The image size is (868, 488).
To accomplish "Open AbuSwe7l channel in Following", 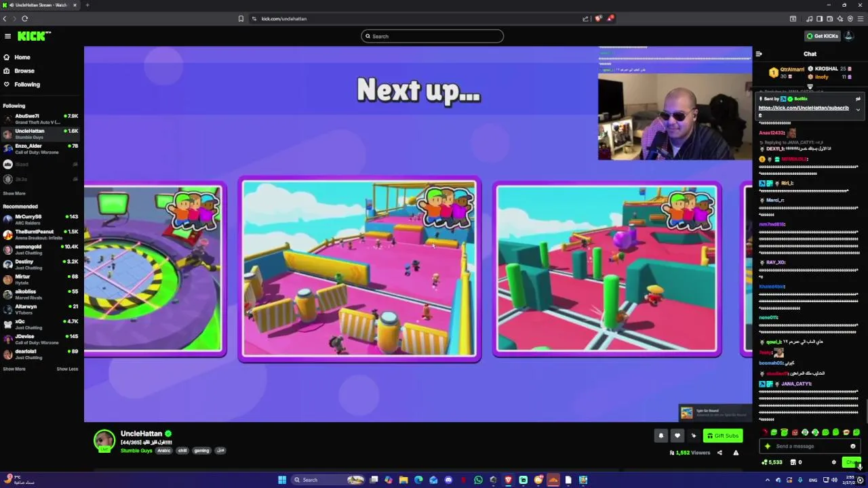I will coord(41,119).
